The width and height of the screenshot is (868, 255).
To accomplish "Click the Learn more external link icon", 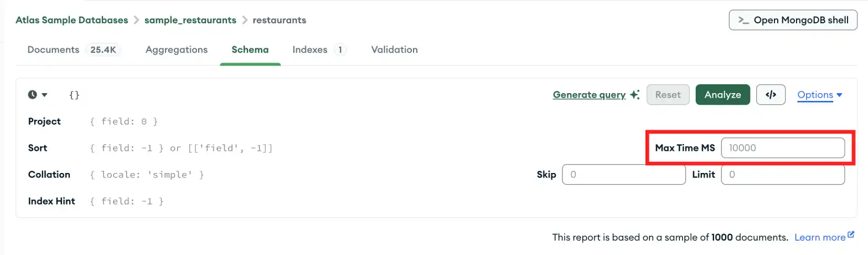I will click(851, 236).
